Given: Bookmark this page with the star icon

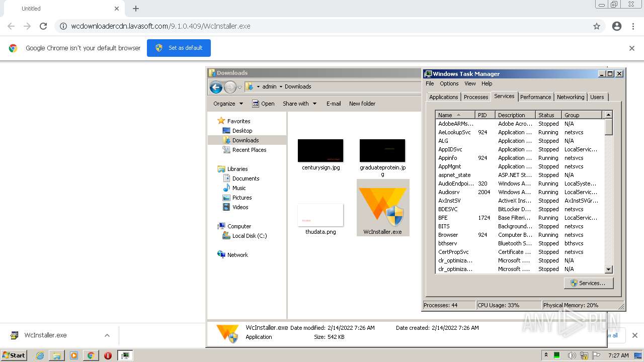Looking at the screenshot, I should 597,26.
